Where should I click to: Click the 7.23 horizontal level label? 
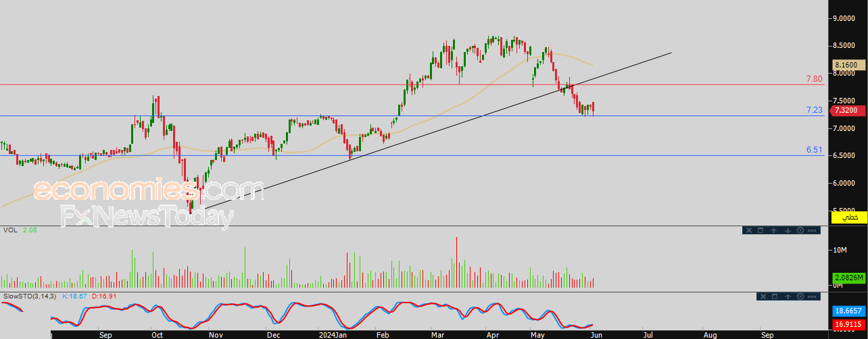pos(814,110)
